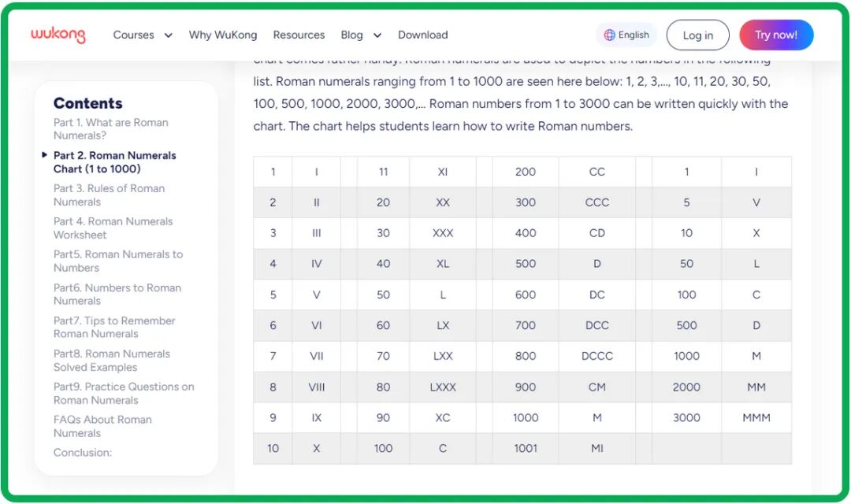Screen dimensions: 851x504
Task: Click the globe icon beside English
Action: [609, 35]
